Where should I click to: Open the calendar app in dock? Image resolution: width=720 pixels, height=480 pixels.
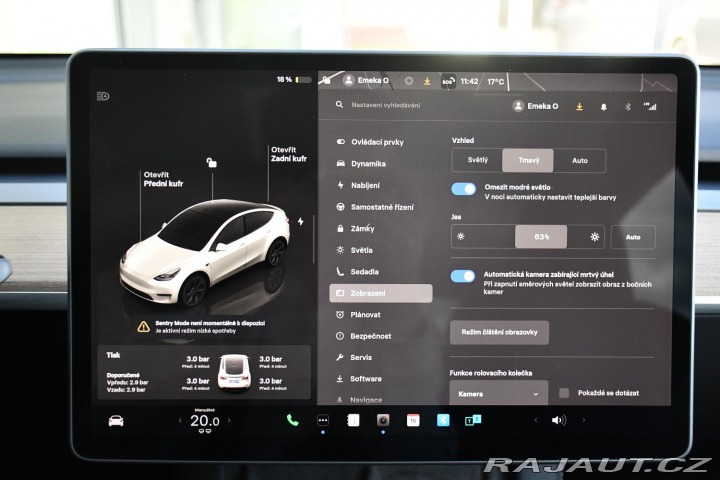point(413,420)
